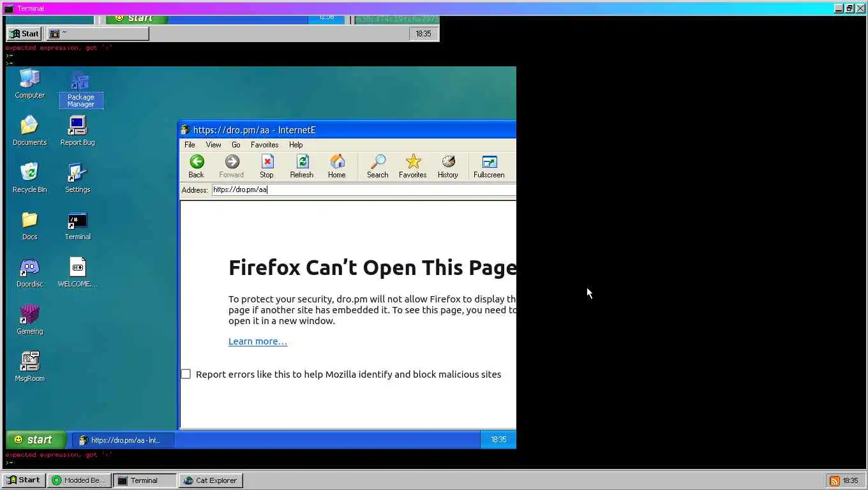Click the browser Back button
The width and height of the screenshot is (868, 490).
pyautogui.click(x=197, y=167)
